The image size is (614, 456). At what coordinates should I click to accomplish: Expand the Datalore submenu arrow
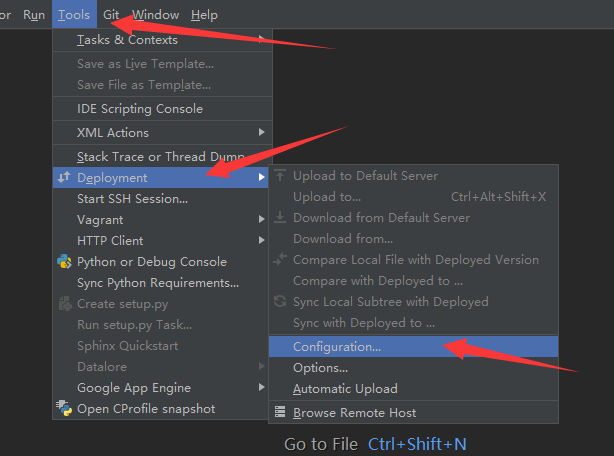(x=262, y=366)
